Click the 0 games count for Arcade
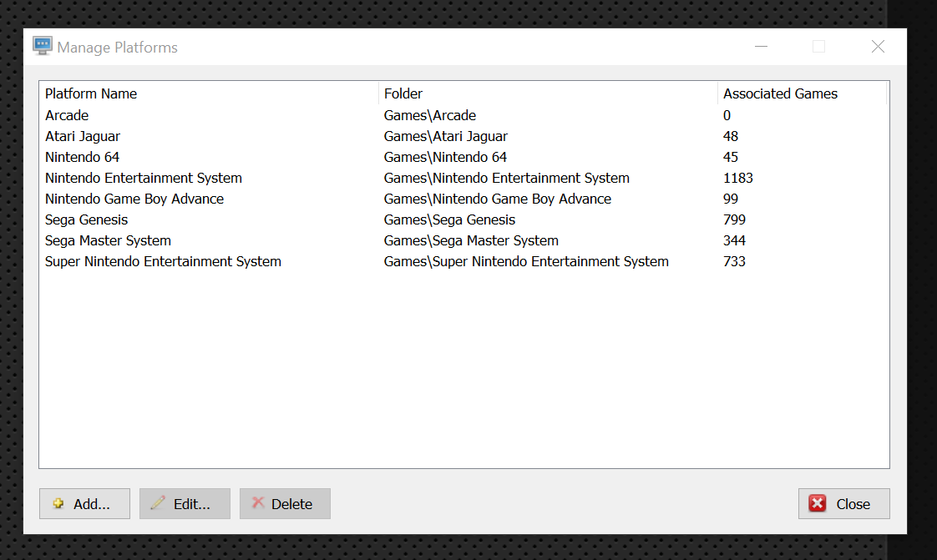 (727, 115)
